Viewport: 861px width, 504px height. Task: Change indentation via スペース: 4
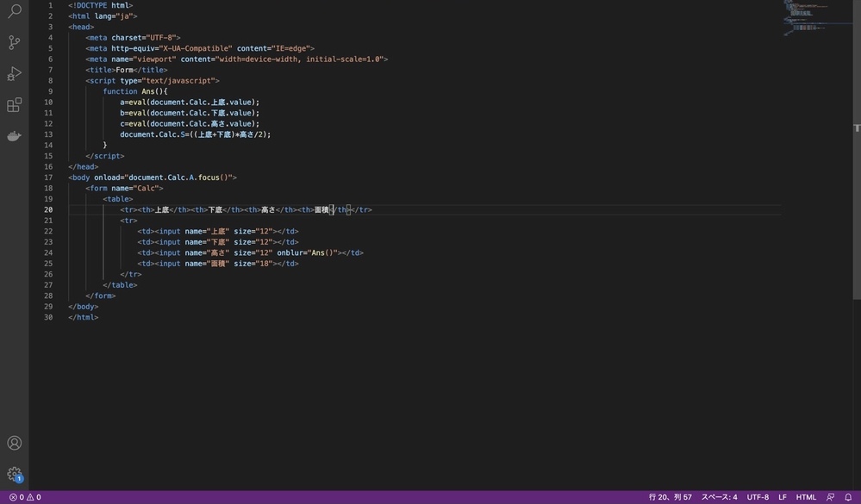point(719,497)
